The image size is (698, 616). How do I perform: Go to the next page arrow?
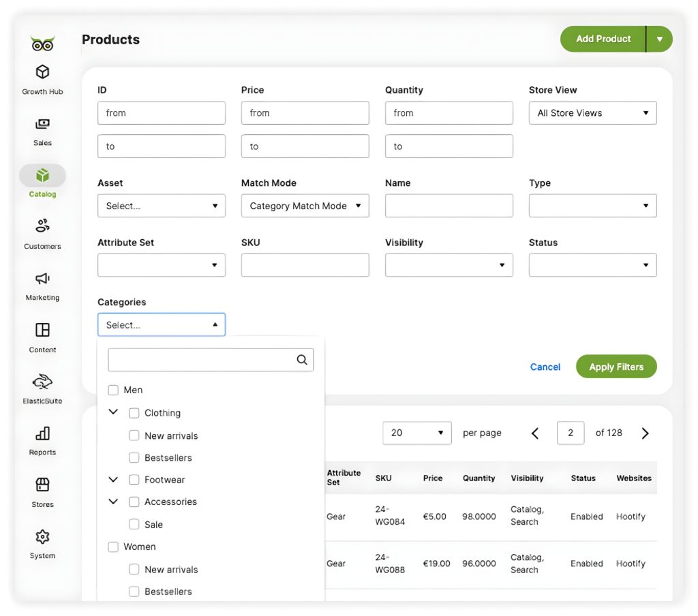tap(645, 433)
